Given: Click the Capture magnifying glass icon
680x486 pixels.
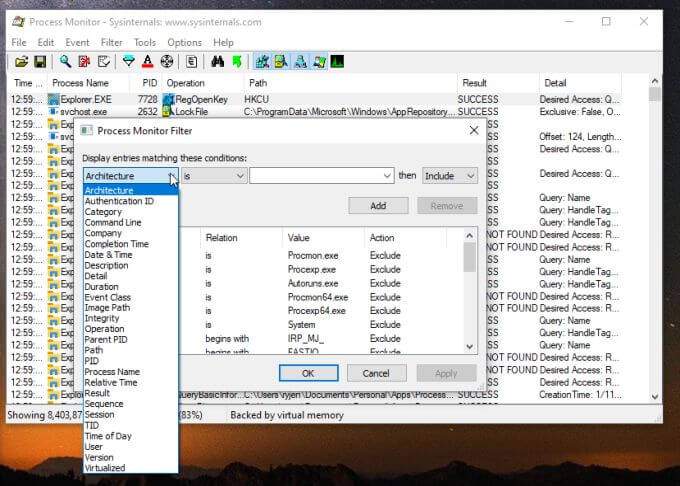Looking at the screenshot, I should point(66,62).
